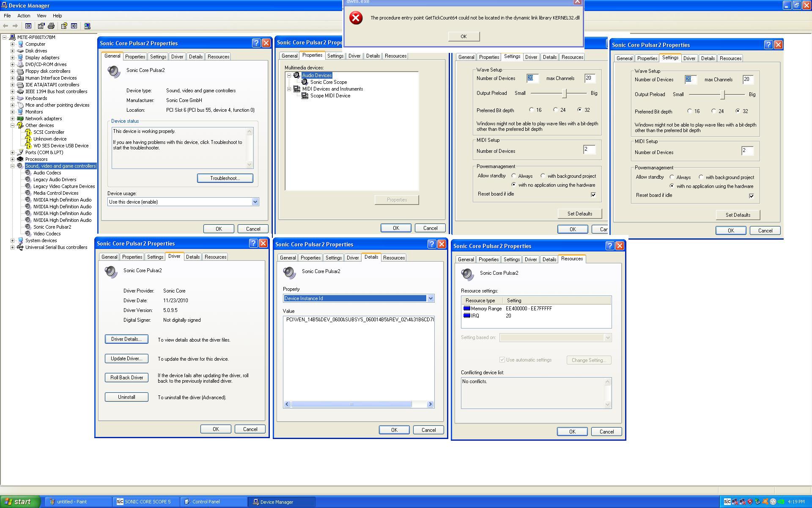
Task: Click OK in the dwm.exe error dialog
Action: pos(464,36)
